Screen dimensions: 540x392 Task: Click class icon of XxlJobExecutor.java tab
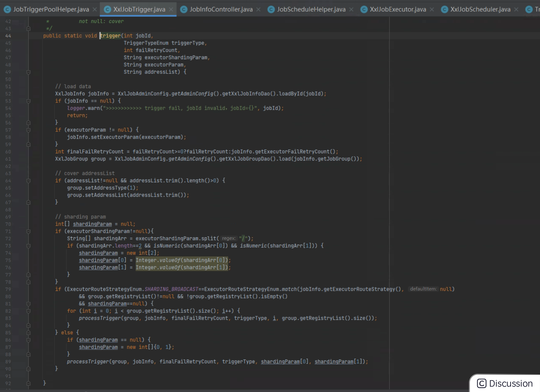364,9
